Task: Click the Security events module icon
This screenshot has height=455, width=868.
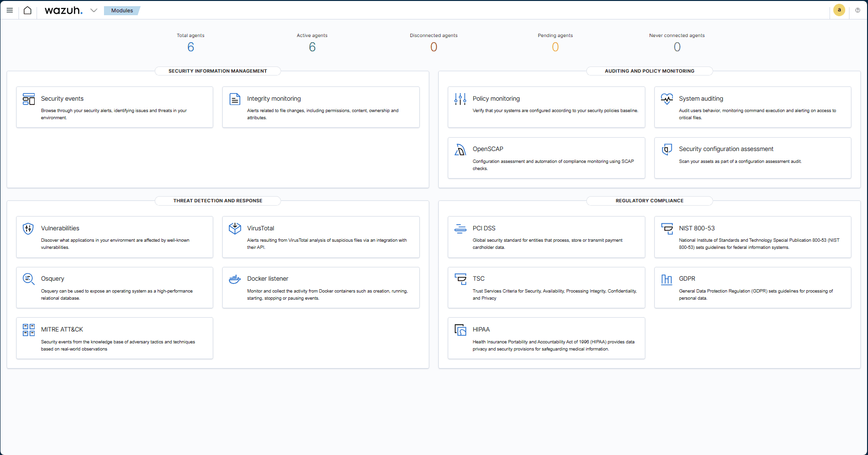Action: click(x=28, y=99)
